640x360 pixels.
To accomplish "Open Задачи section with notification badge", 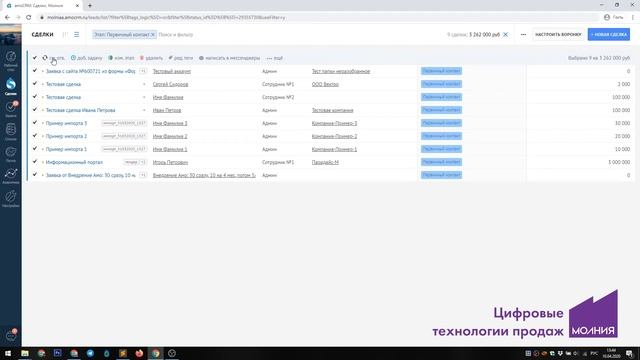I will [x=11, y=109].
